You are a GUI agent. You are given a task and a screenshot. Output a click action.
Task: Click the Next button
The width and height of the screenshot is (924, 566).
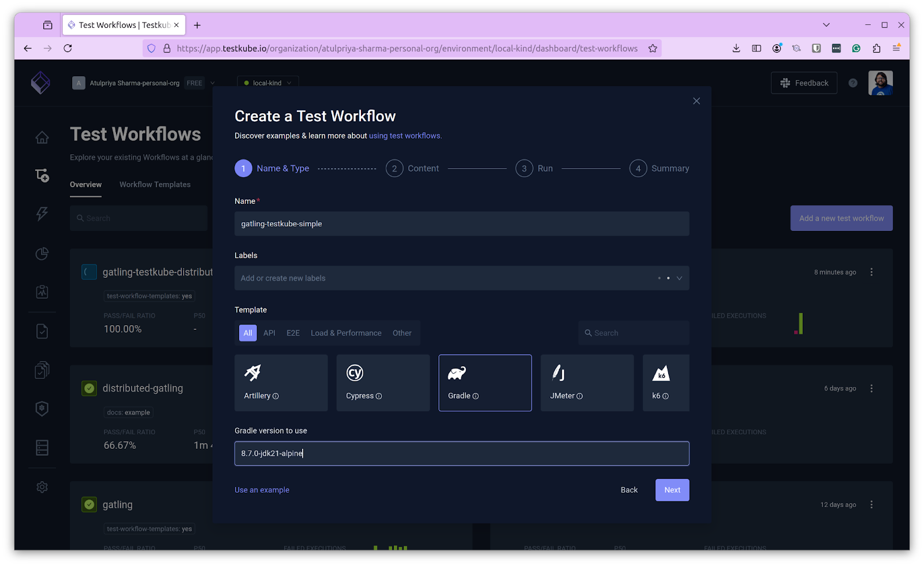672,490
